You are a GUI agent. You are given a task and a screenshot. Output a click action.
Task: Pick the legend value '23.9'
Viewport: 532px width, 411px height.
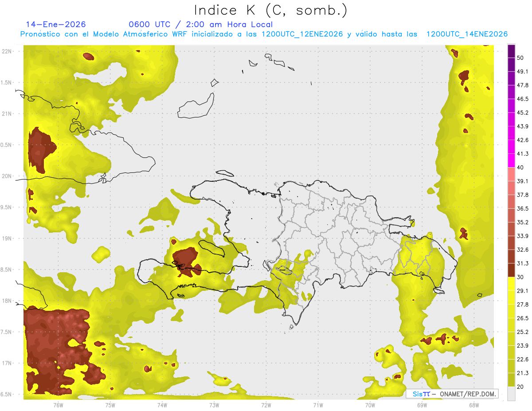pyautogui.click(x=523, y=345)
